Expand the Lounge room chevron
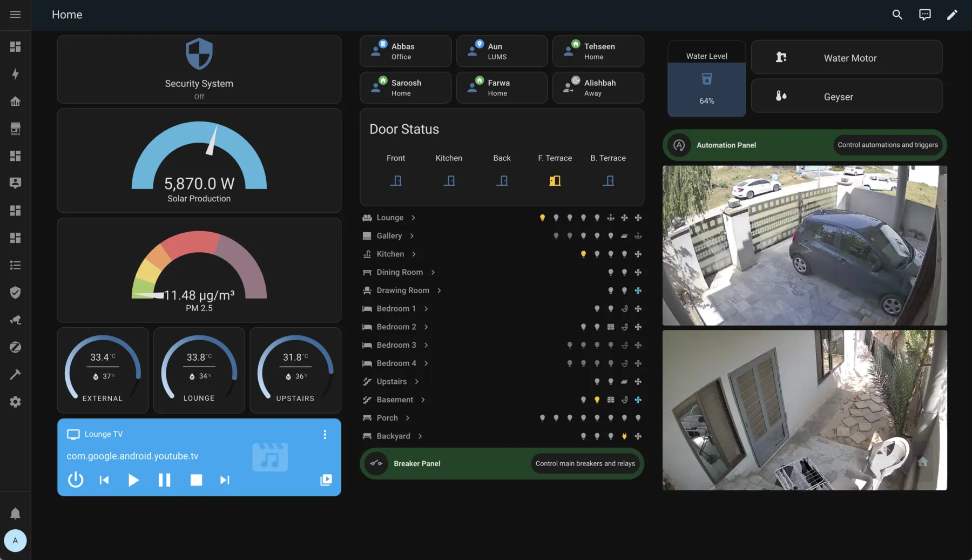The height and width of the screenshot is (560, 972). pyautogui.click(x=413, y=218)
